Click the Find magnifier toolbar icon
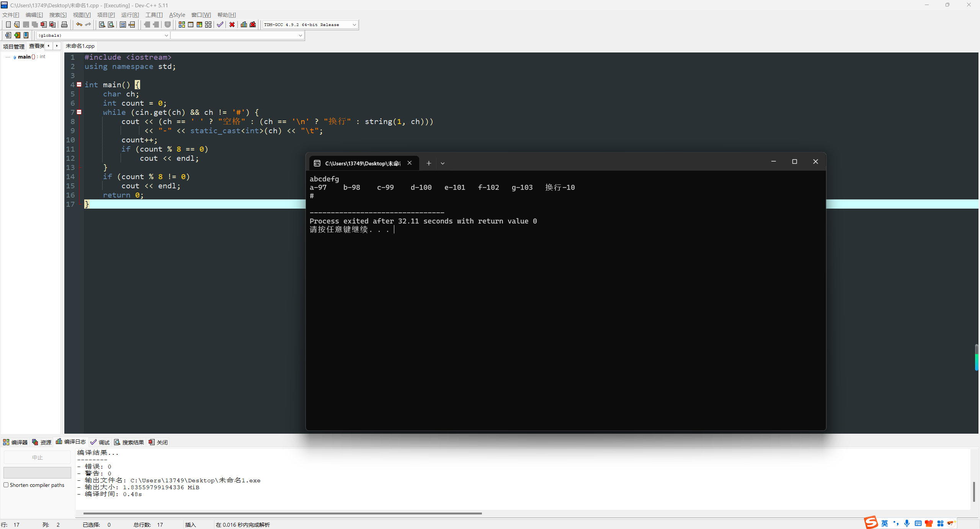 pyautogui.click(x=102, y=24)
